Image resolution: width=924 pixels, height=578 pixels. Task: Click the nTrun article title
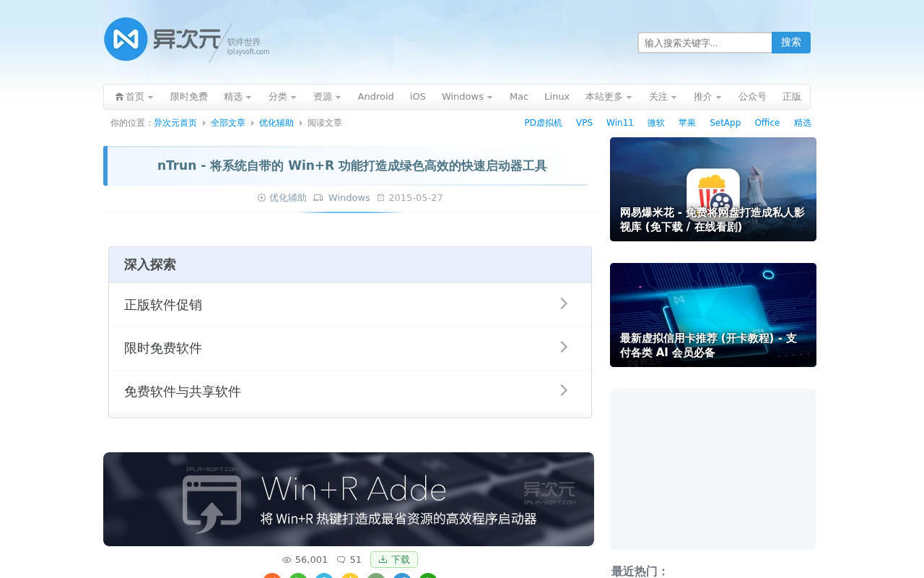pyautogui.click(x=352, y=165)
